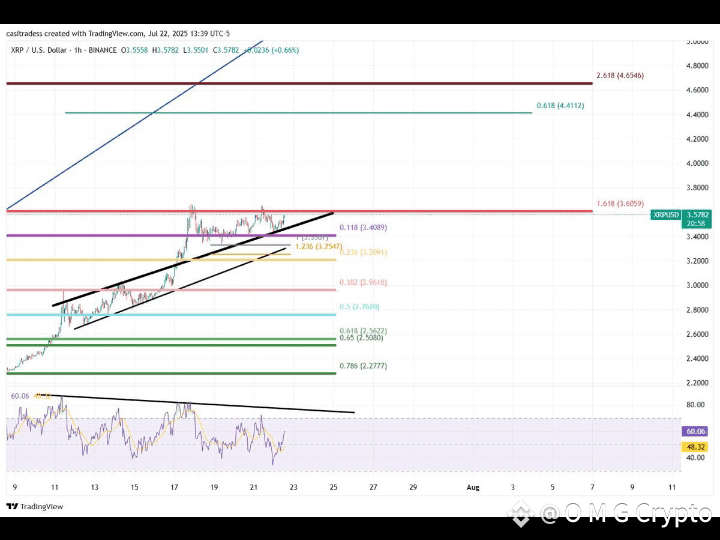Click the 2.6000 price axis label
The width and height of the screenshot is (720, 540).
point(697,334)
